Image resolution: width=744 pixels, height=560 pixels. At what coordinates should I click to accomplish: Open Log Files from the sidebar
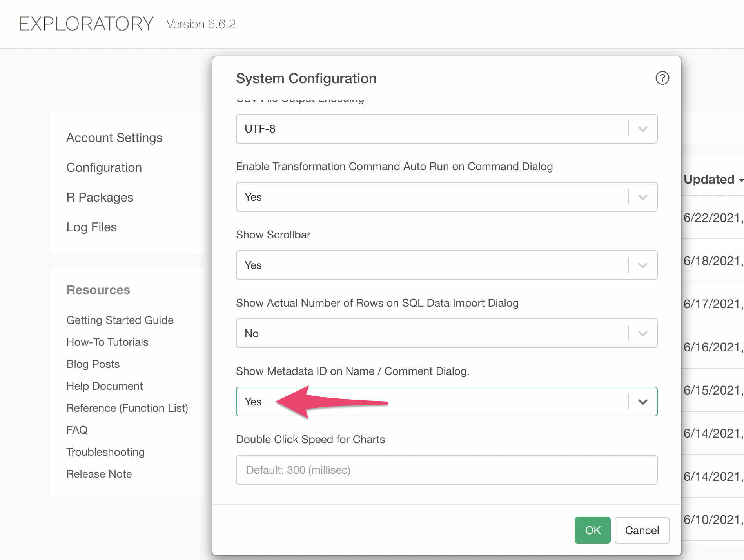click(91, 227)
